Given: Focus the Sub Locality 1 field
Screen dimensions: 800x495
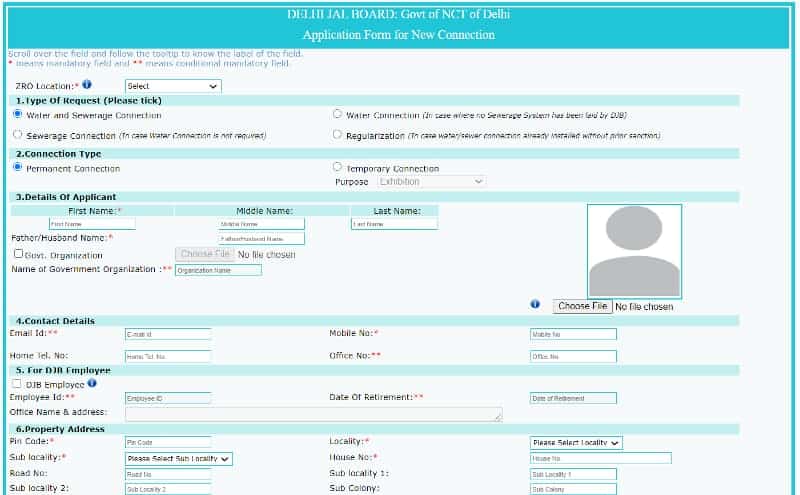Looking at the screenshot, I should 573,474.
